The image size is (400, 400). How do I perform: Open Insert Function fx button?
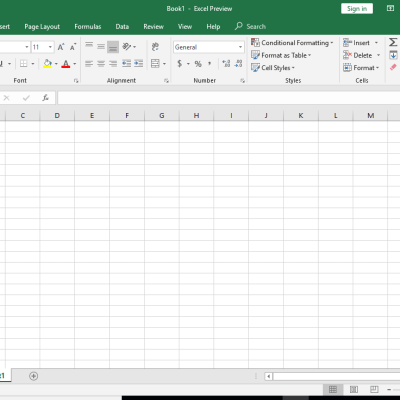coord(46,98)
